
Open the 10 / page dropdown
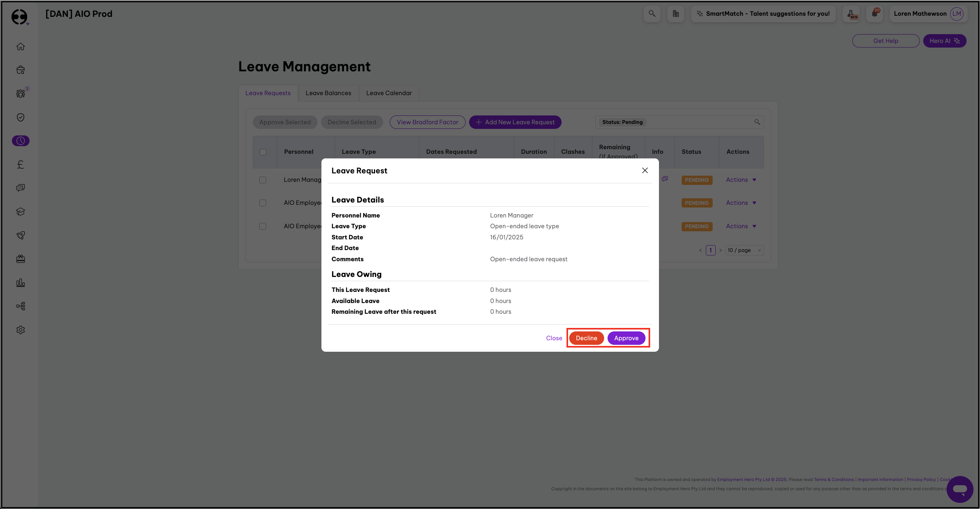[x=744, y=250]
